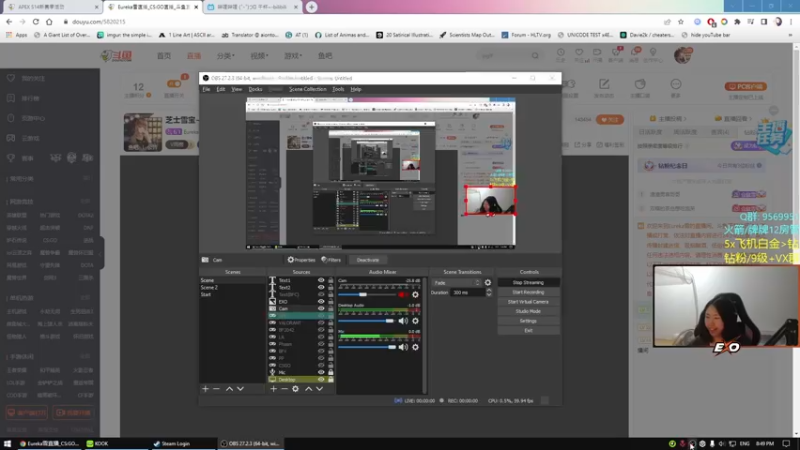This screenshot has height=450, width=800.
Task: Toggle lock on Desktop source
Action: coord(331,379)
